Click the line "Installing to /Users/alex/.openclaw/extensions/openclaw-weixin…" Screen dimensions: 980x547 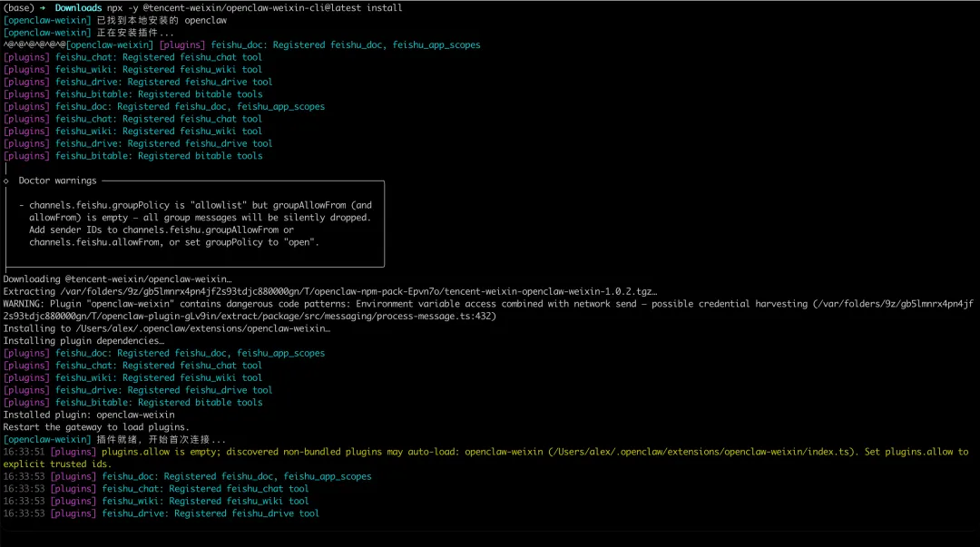coord(167,328)
